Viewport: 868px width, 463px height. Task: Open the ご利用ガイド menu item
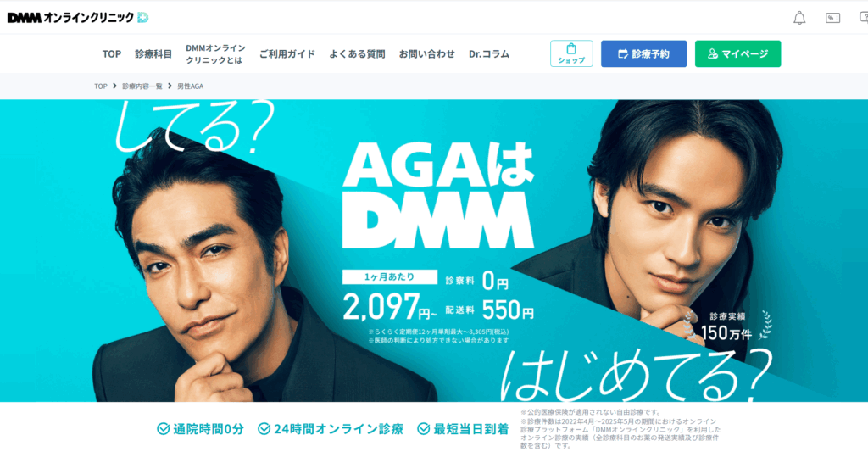pos(287,53)
